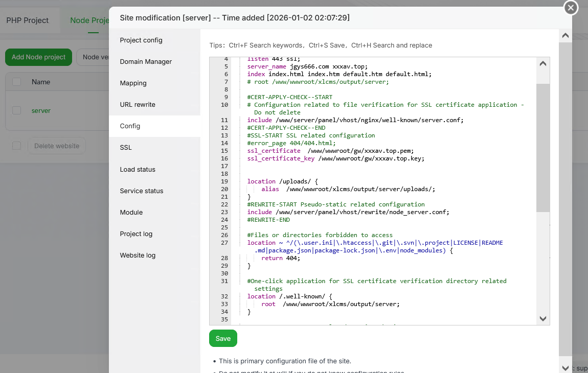
Task: Go to Domain Manager in sidebar
Action: (146, 62)
